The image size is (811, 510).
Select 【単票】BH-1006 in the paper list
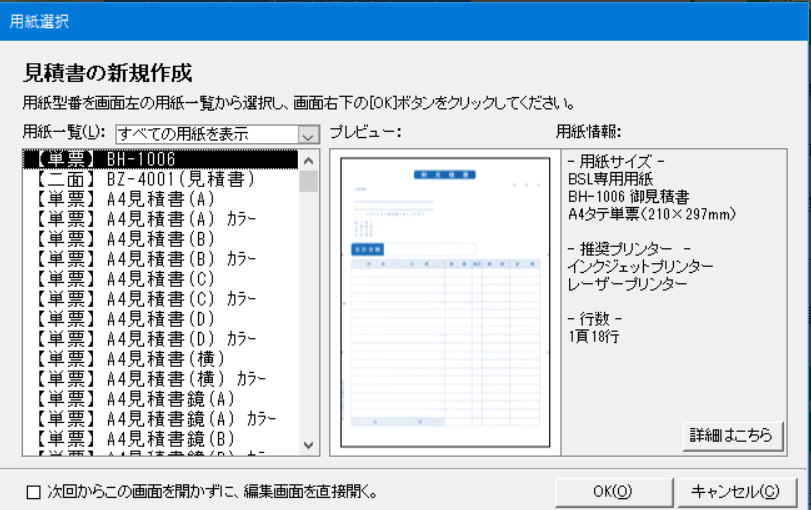tap(160, 159)
